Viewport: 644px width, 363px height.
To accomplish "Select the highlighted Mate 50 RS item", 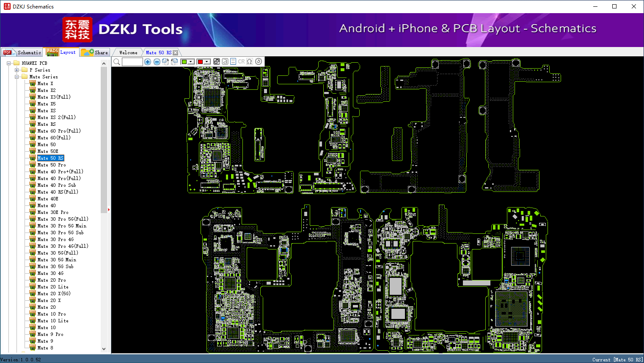I will pyautogui.click(x=50, y=158).
